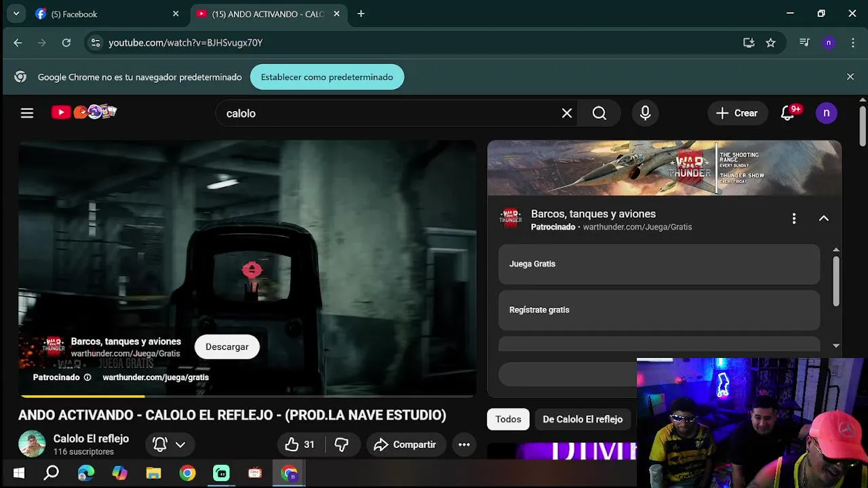Select Regístrate gratis ad link
Image resolution: width=868 pixels, height=488 pixels.
click(x=659, y=310)
